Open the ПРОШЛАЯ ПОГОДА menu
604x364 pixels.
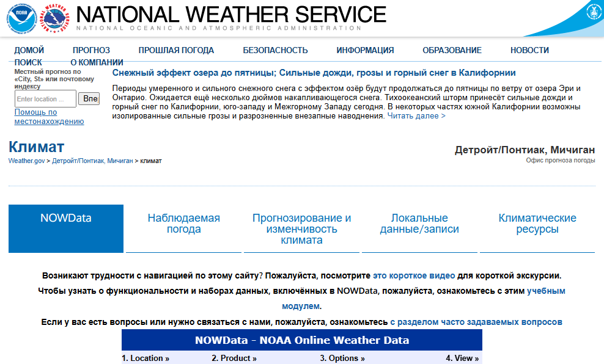coord(176,50)
